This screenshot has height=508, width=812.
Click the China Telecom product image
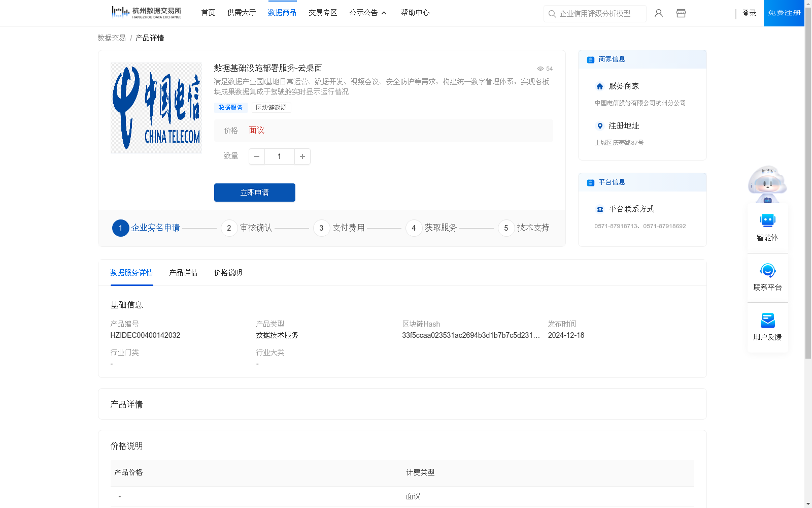click(156, 108)
